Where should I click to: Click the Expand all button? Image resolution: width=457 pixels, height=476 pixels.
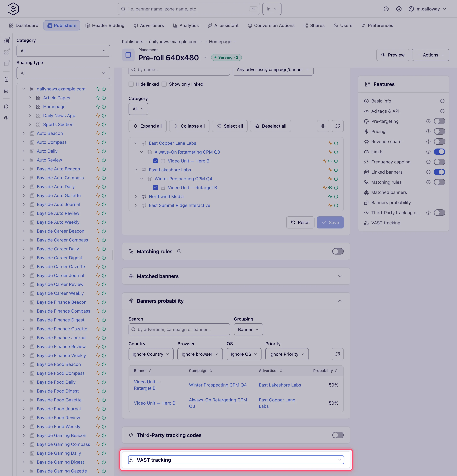pos(147,126)
